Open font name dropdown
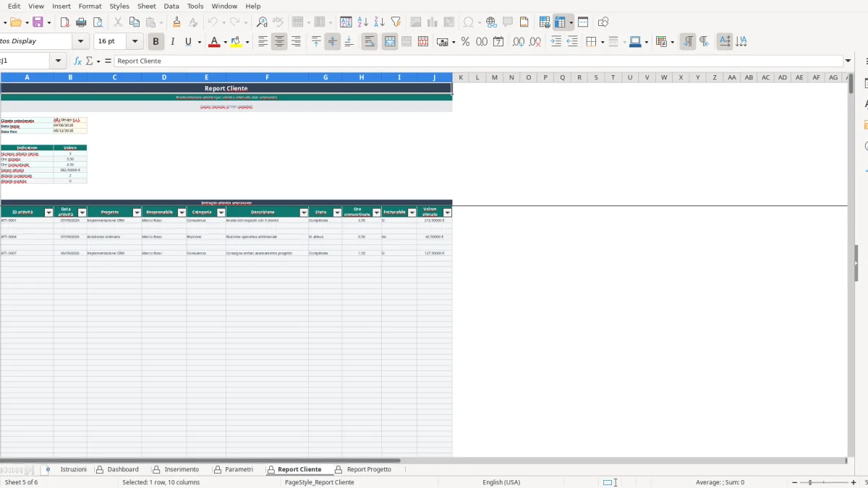This screenshot has width=868, height=488. [x=81, y=42]
